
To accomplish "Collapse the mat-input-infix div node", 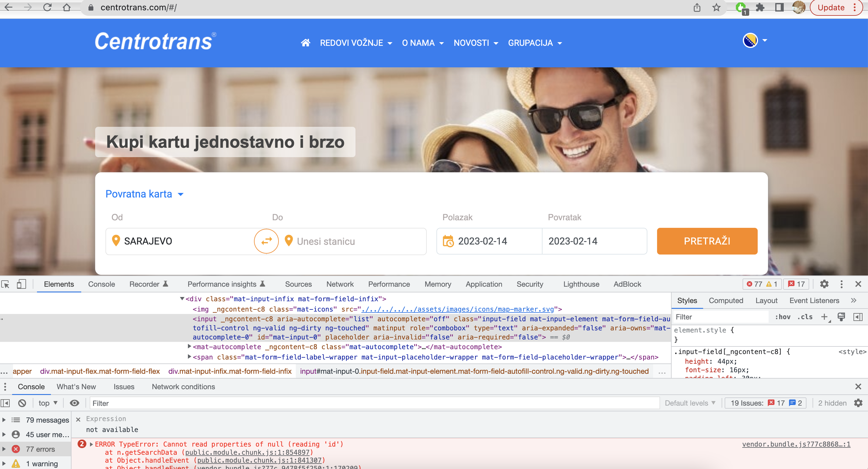I will pos(182,299).
